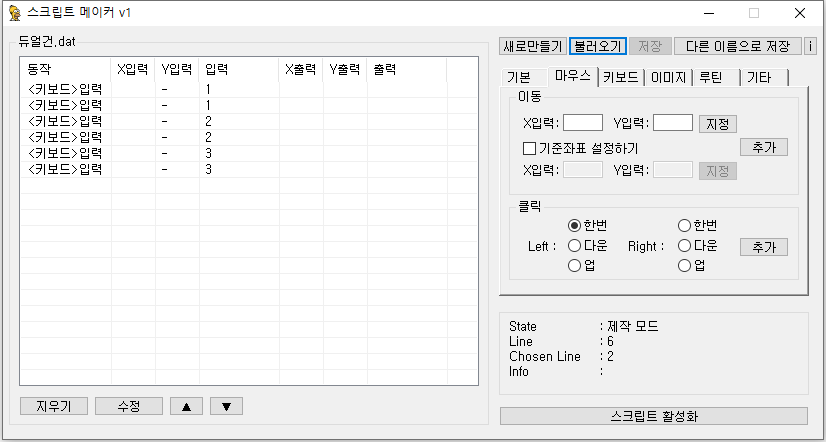Click 새로만들기 to create a new script

[x=533, y=46]
